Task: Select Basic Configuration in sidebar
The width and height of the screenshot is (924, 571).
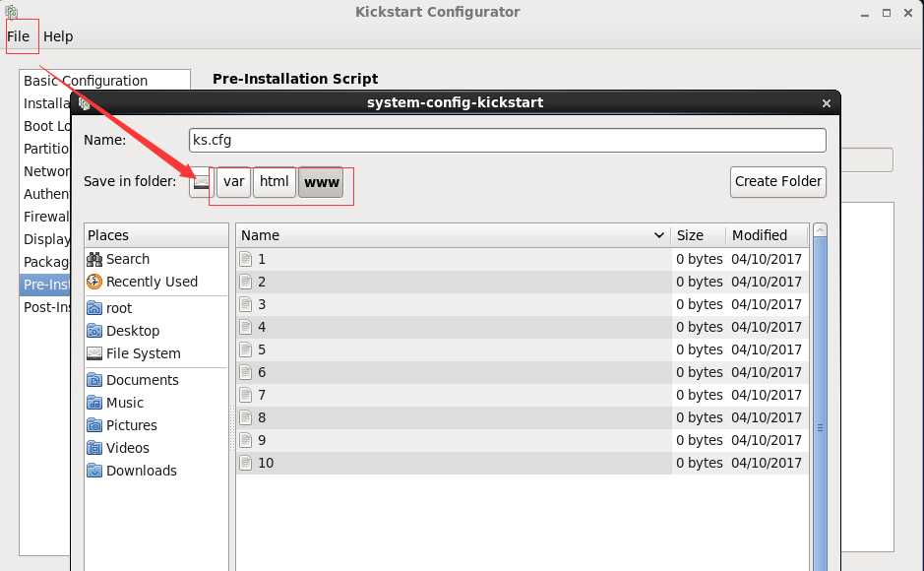Action: pos(86,81)
